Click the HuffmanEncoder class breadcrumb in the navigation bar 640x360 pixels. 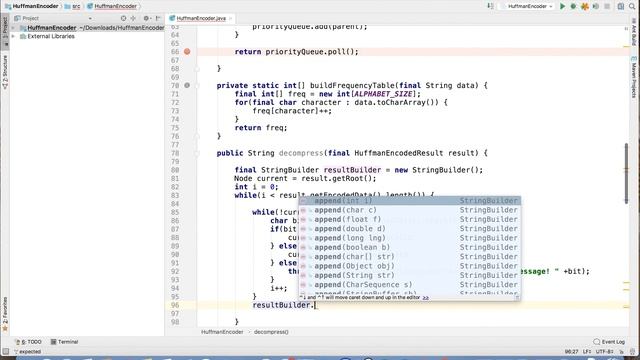(112, 6)
